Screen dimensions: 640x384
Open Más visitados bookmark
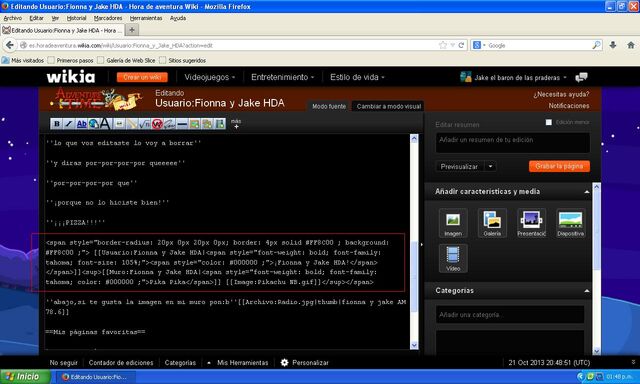23,60
